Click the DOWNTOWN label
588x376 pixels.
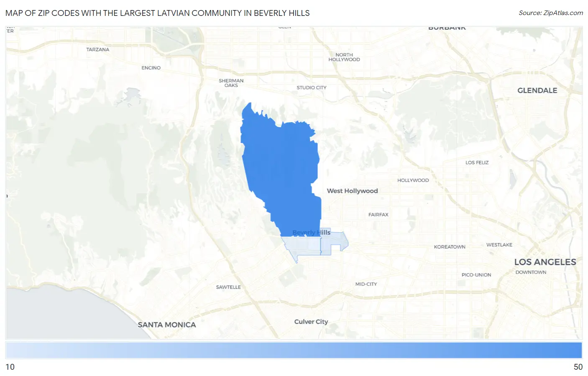531,272
